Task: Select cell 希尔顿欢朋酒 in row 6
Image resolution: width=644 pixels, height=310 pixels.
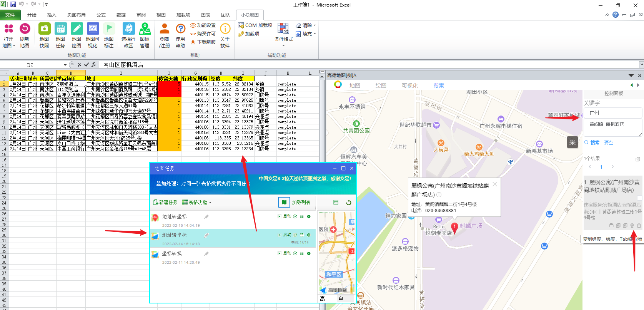Action: (x=71, y=106)
